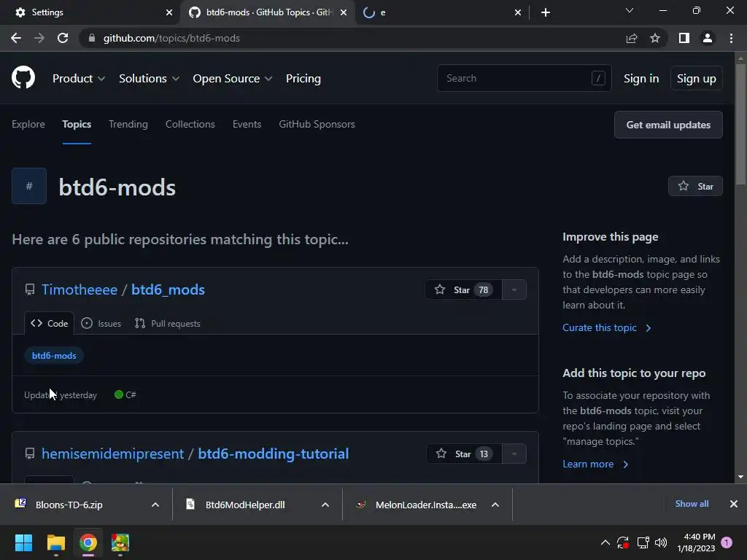
Task: Select the Topics tab
Action: pyautogui.click(x=77, y=124)
